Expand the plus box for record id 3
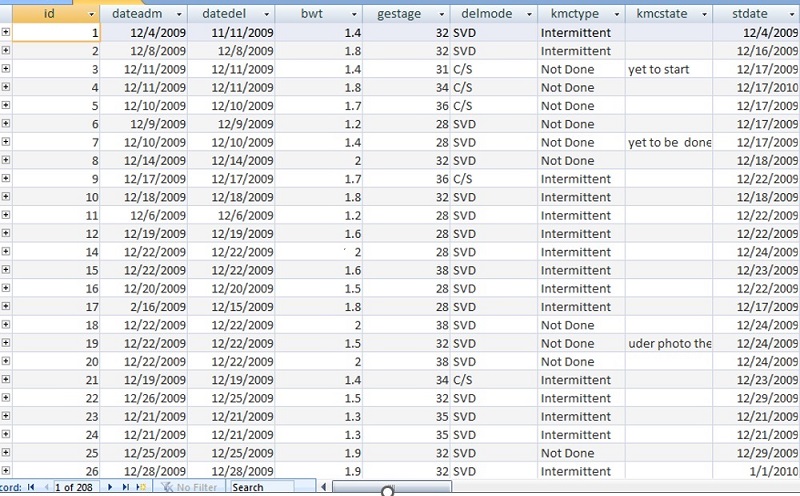This screenshot has width=800, height=496. coord(6,68)
